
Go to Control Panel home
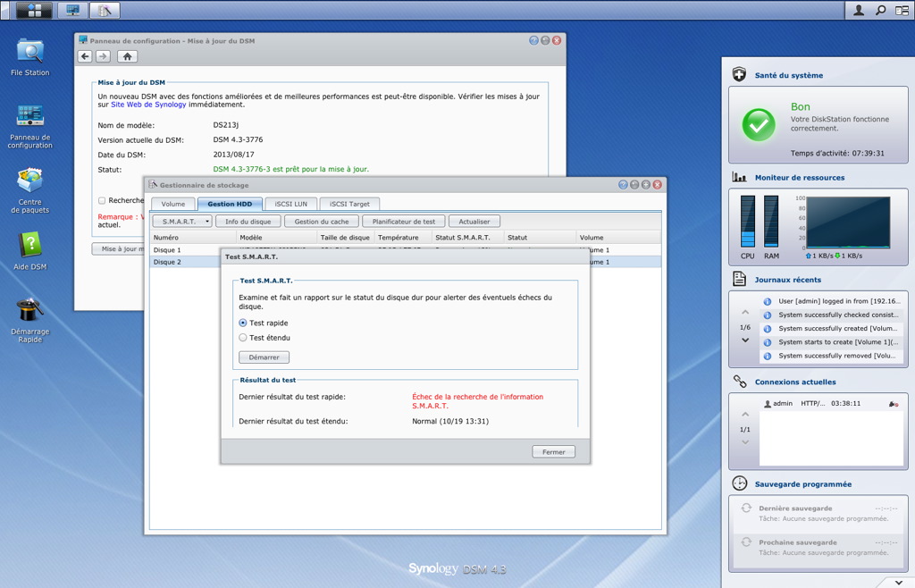[x=127, y=56]
